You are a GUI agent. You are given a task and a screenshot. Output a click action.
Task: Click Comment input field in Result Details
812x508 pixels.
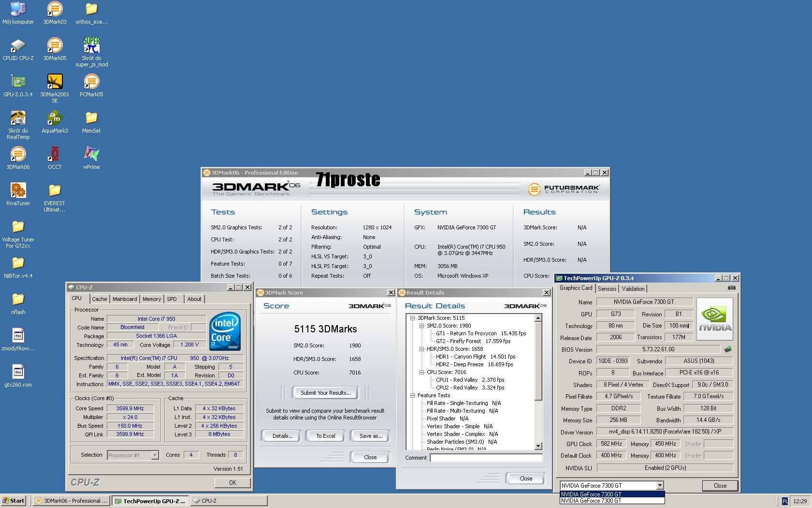[x=486, y=458]
